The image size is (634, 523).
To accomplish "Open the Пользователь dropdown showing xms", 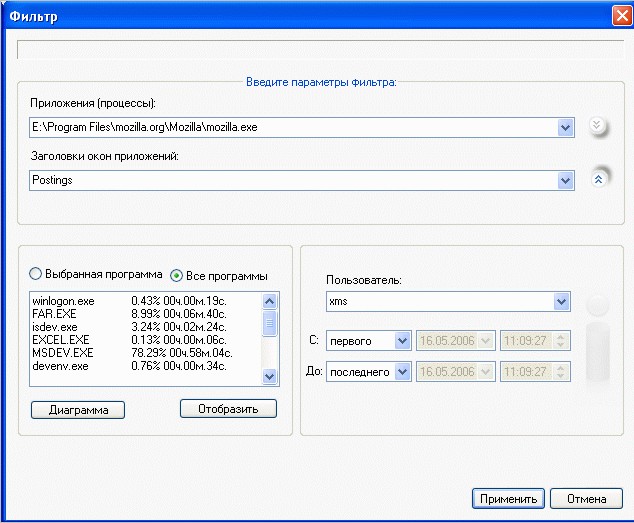I will 562,301.
